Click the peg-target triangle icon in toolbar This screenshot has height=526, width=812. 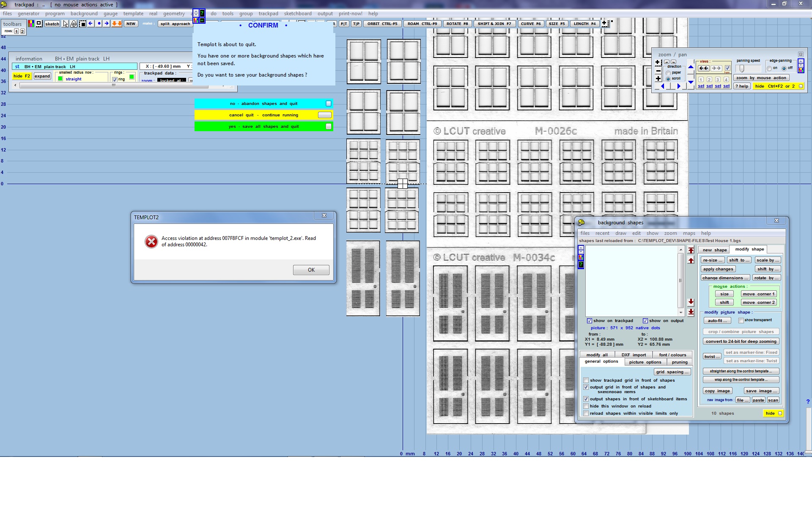point(74,24)
